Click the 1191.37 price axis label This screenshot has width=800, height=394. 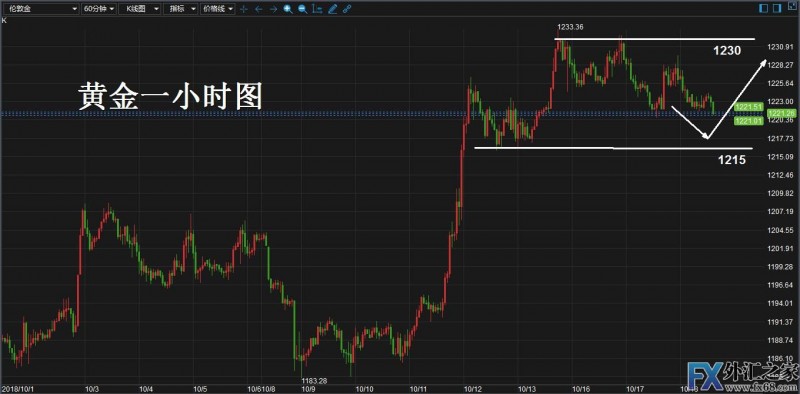(x=779, y=322)
